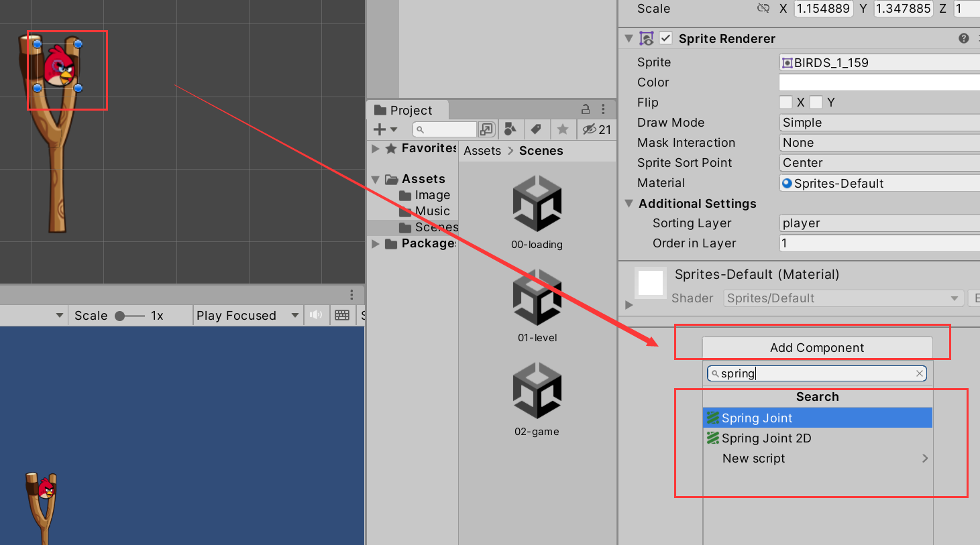Open Draw Mode dropdown
980x545 pixels.
(879, 123)
